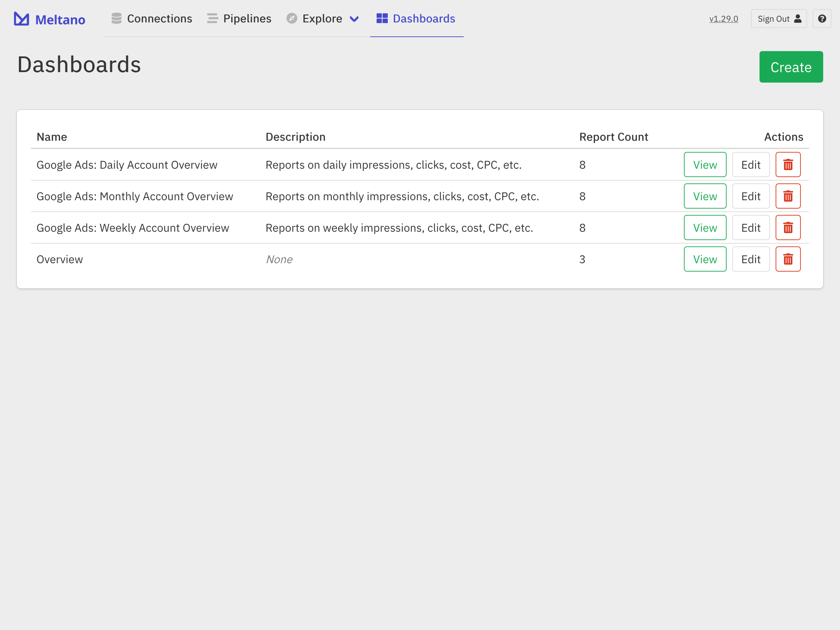Click the Connections database icon
This screenshot has width=840, height=630.
pyautogui.click(x=117, y=18)
